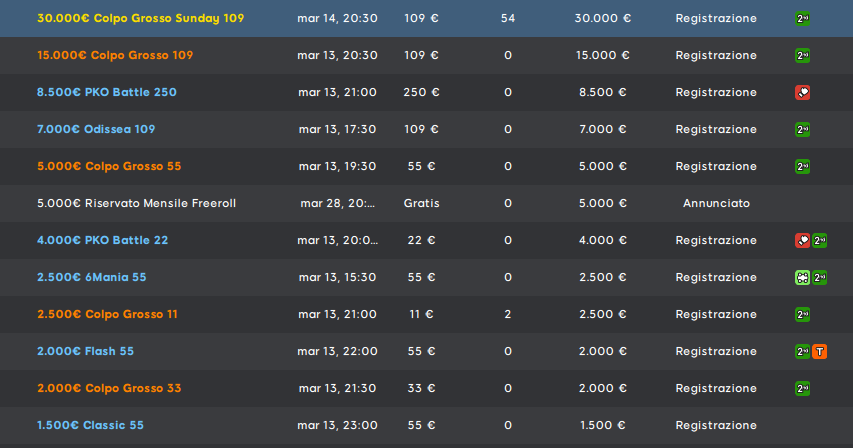Click the green 2nd chance icon on the PKO Battle 22 row

pyautogui.click(x=819, y=240)
